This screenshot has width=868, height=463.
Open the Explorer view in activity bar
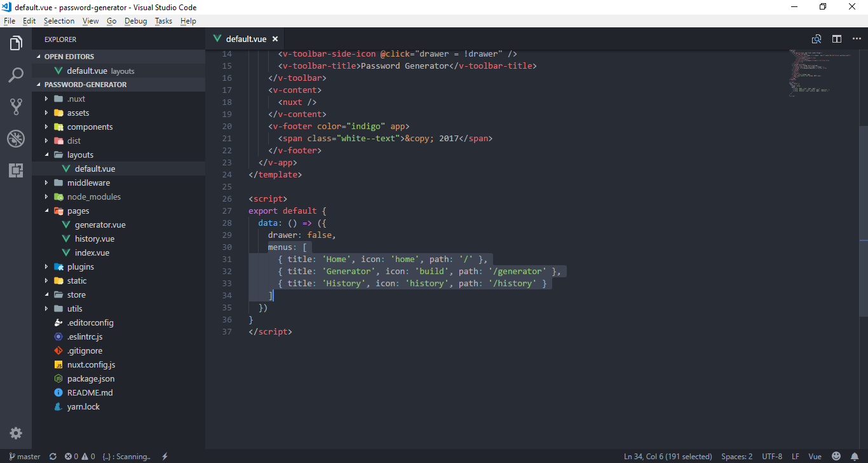[x=16, y=43]
